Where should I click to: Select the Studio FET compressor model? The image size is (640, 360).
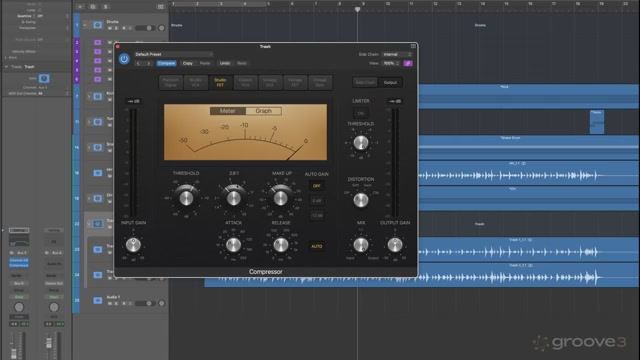tap(220, 82)
